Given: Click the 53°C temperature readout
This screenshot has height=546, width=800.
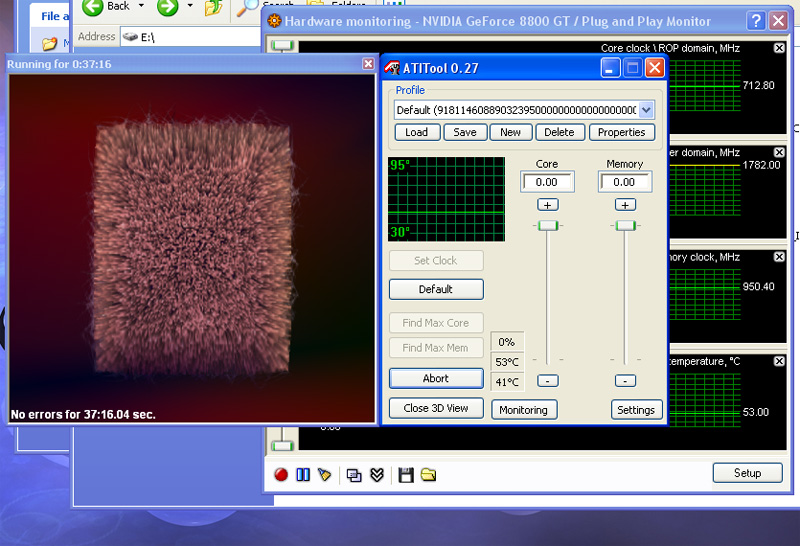Looking at the screenshot, I should click(x=507, y=362).
